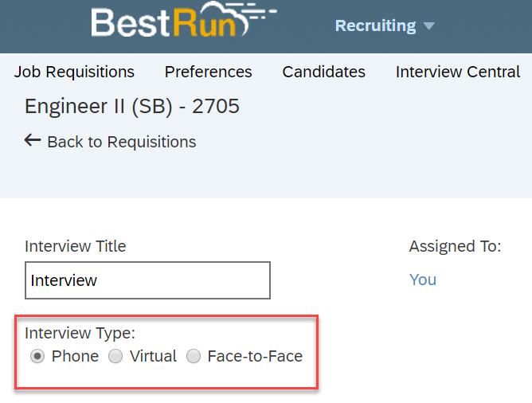Screen dimensions: 532x403
Task: Click the triangle arrow next to Recruiting
Action: click(x=428, y=26)
